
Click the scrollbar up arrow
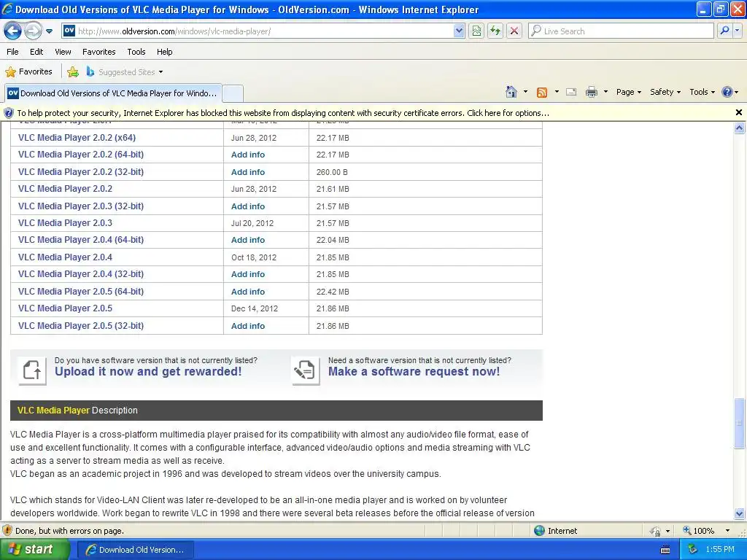(x=740, y=128)
